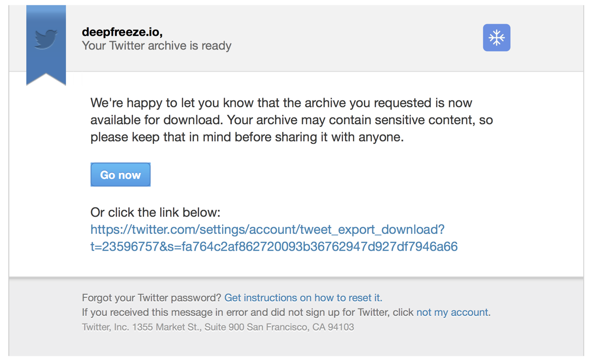The height and width of the screenshot is (364, 591).
Task: Click please keep that in mind sentence
Action: point(247,137)
